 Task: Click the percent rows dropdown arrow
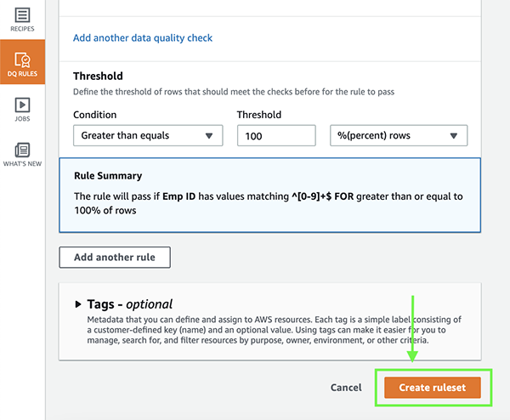tap(454, 136)
